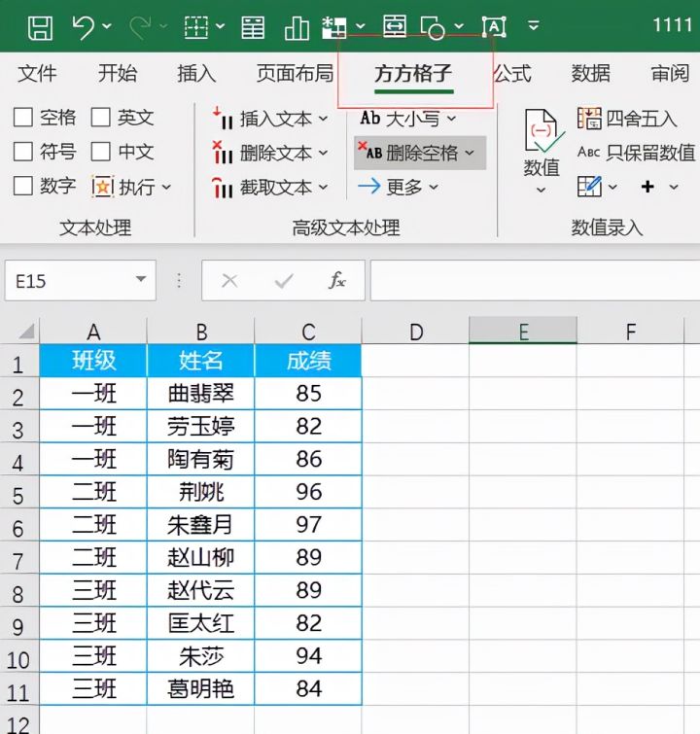
Task: Click header cell 成绩
Action: click(x=308, y=361)
